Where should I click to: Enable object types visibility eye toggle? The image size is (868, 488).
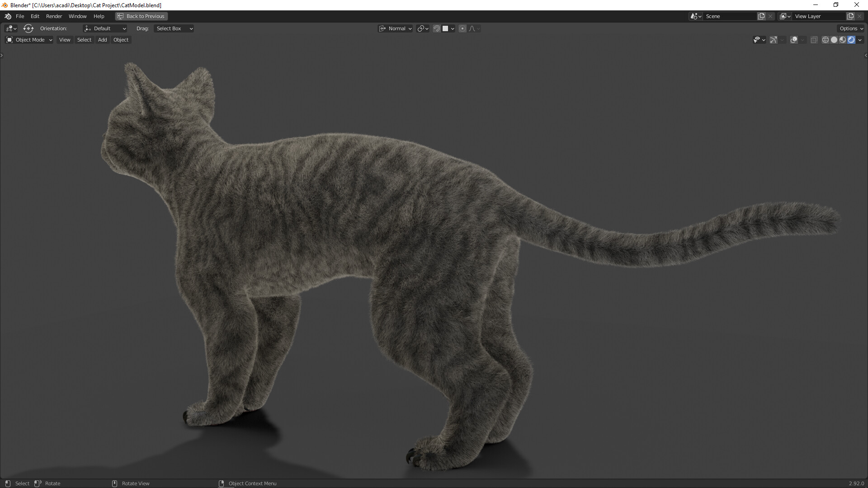pyautogui.click(x=757, y=40)
